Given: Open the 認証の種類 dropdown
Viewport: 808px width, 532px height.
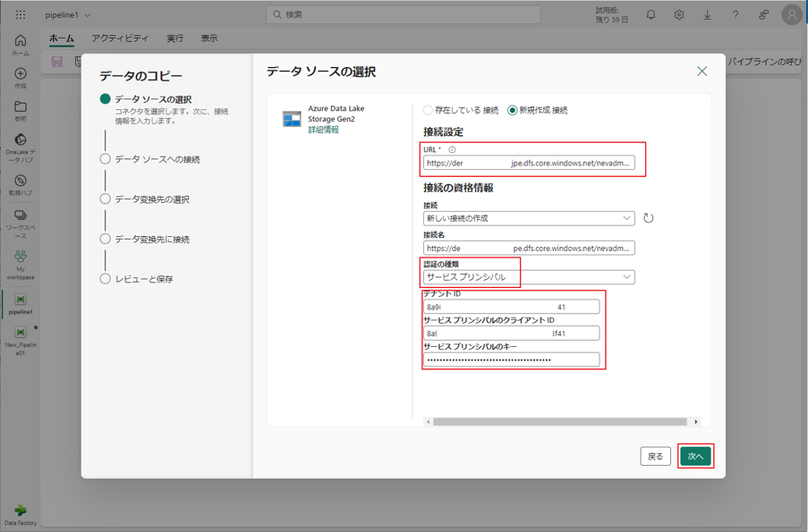Looking at the screenshot, I should [529, 277].
